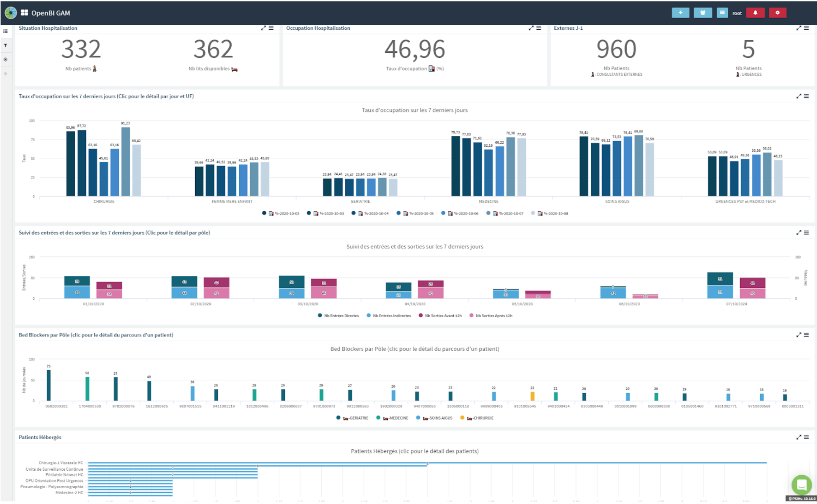Open hamburger menu of Patients Hébergés panel
The width and height of the screenshot is (817, 504).
pos(806,437)
